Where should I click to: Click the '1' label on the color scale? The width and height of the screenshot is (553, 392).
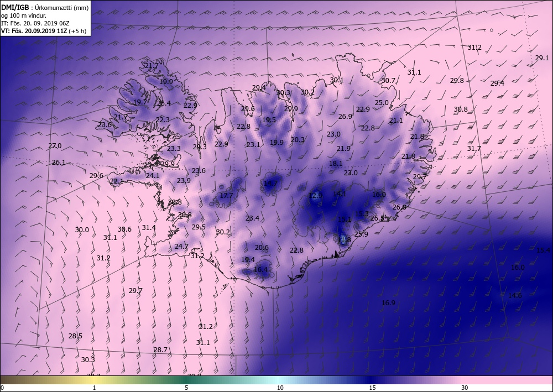click(94, 388)
